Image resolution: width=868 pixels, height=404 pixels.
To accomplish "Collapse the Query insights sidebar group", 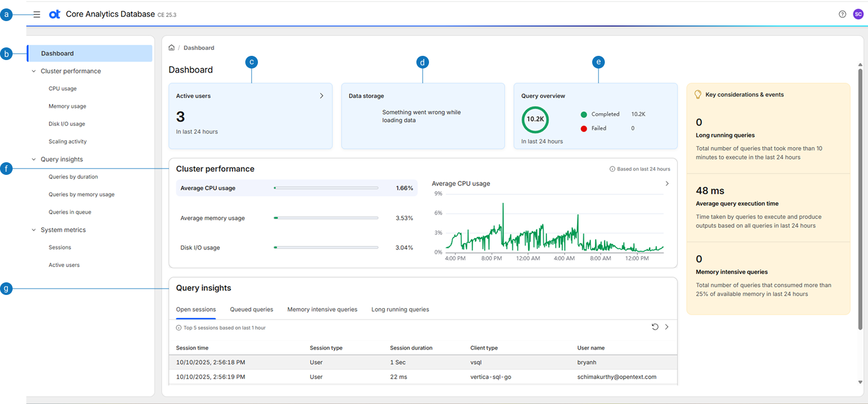I will 34,160.
